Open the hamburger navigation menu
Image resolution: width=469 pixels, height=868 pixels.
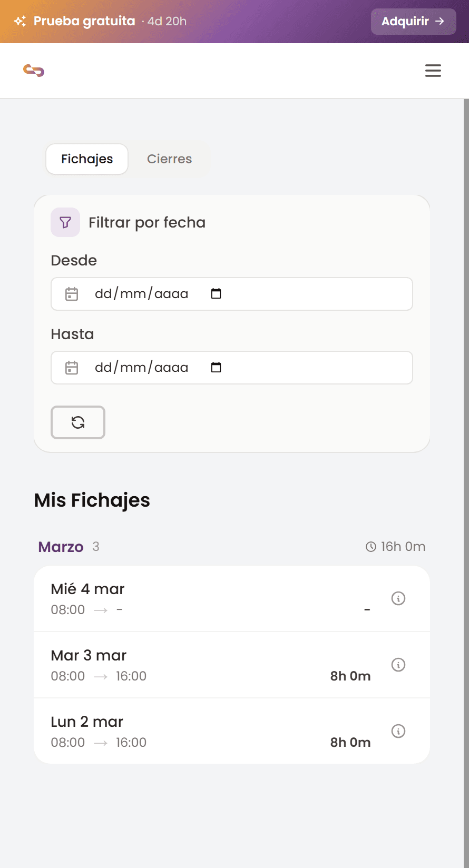pyautogui.click(x=433, y=71)
